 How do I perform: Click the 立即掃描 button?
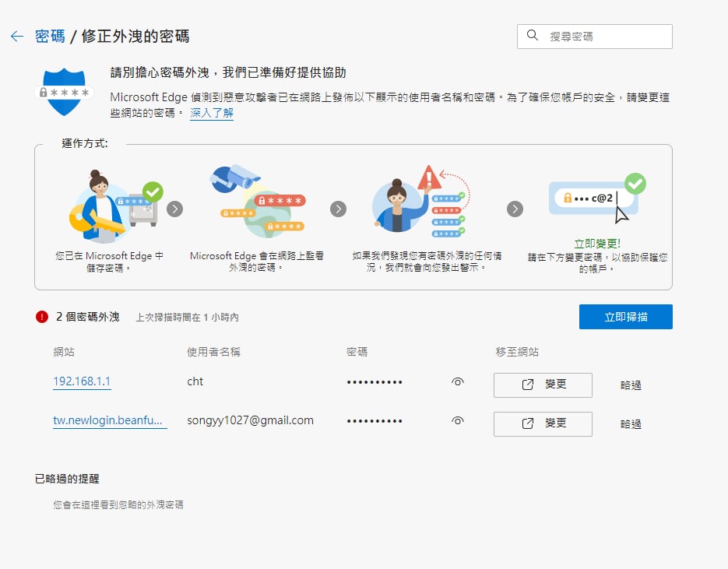[625, 317]
